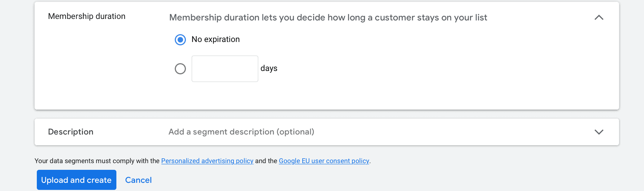This screenshot has width=644, height=191.
Task: Open the Google EU user consent policy link
Action: click(x=324, y=161)
